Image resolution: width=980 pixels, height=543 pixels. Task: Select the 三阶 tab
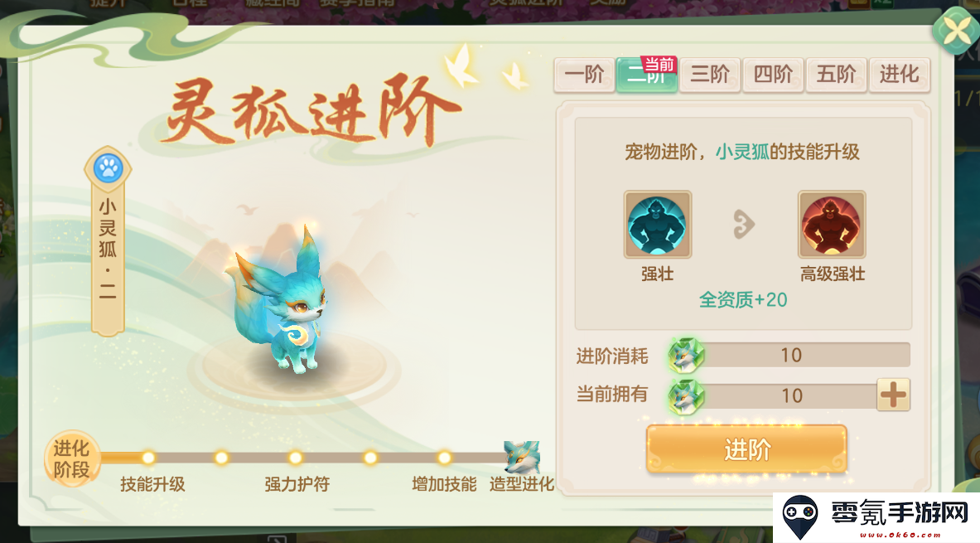point(710,75)
